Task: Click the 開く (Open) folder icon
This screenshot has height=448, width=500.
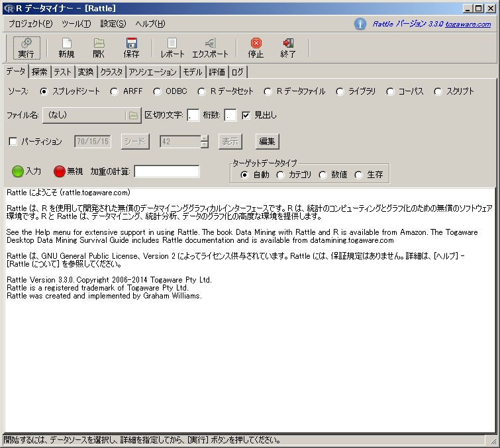Action: pyautogui.click(x=99, y=43)
